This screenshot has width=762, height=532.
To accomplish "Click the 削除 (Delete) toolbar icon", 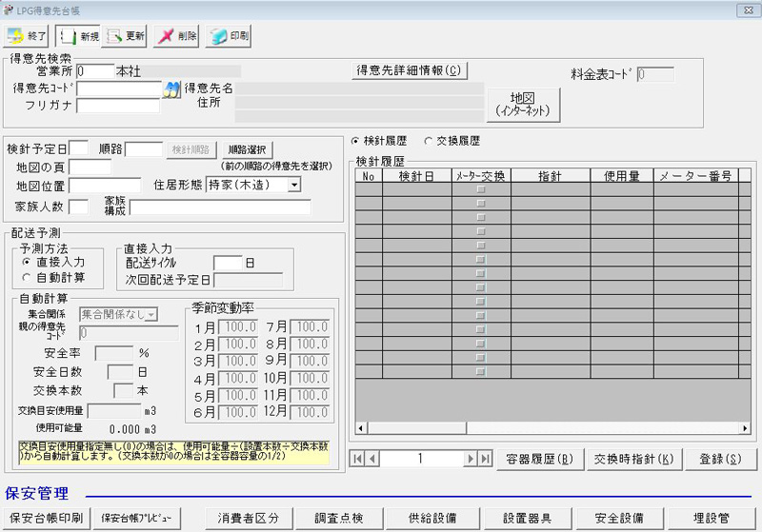I will 177,36.
